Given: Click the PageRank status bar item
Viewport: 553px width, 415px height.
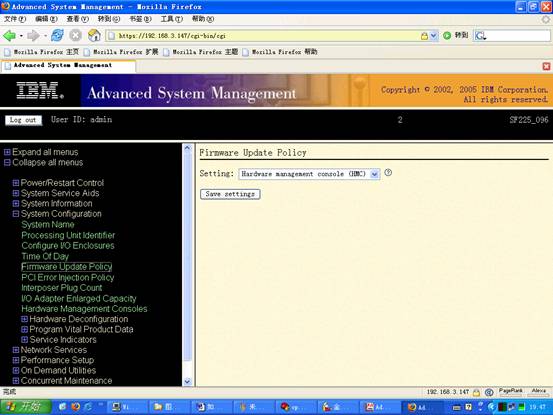Looking at the screenshot, I should pyautogui.click(x=510, y=391).
